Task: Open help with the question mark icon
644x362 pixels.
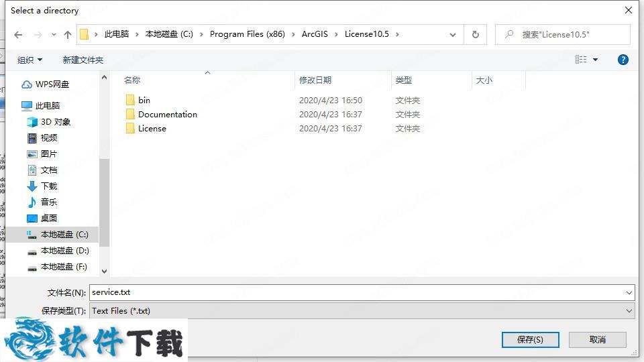Action: tap(623, 60)
